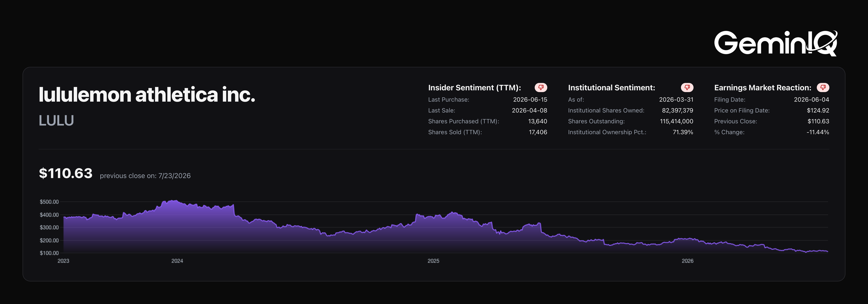Screen dimensions: 868x304
Task: Click the LULU ticker symbol
Action: click(56, 121)
